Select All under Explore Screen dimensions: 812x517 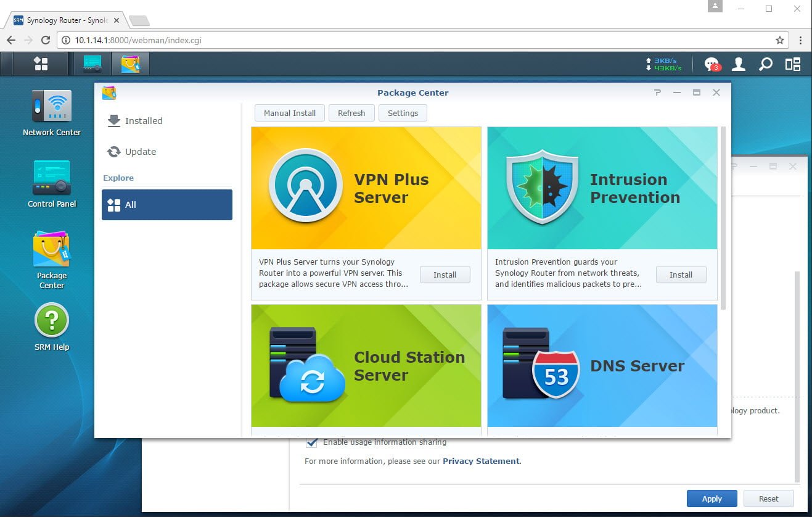coord(167,205)
